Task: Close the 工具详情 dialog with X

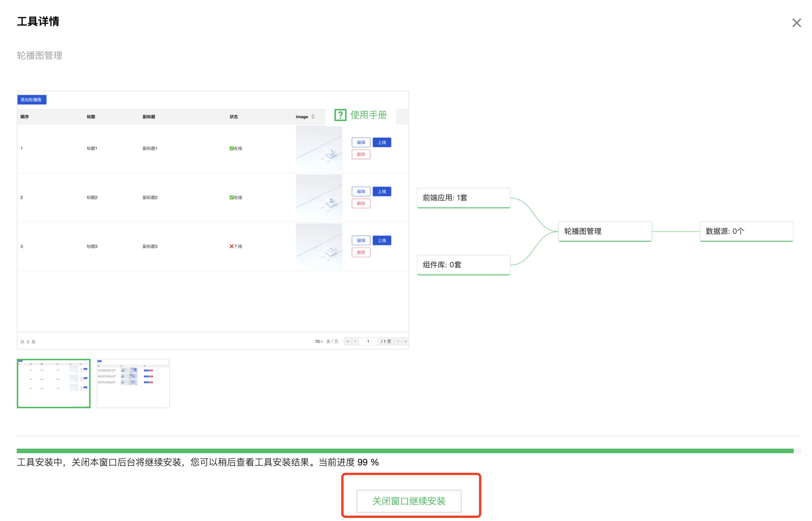Action: point(796,23)
